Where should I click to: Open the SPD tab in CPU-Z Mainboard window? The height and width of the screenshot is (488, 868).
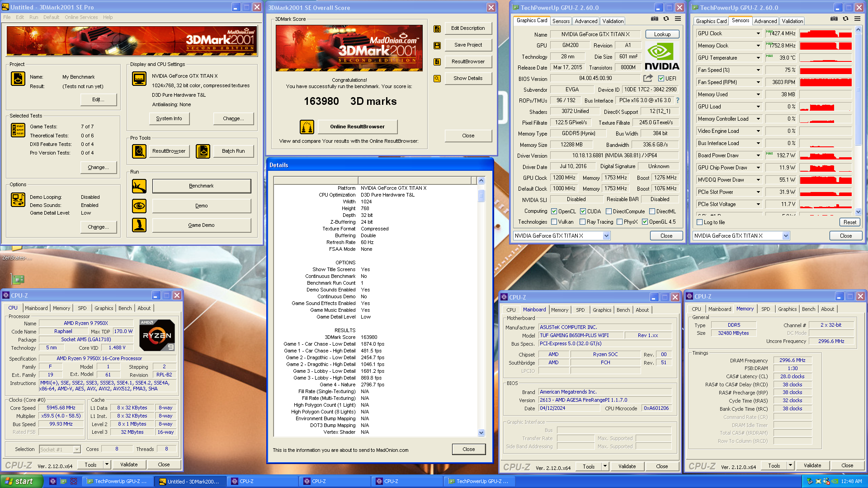[x=580, y=310]
